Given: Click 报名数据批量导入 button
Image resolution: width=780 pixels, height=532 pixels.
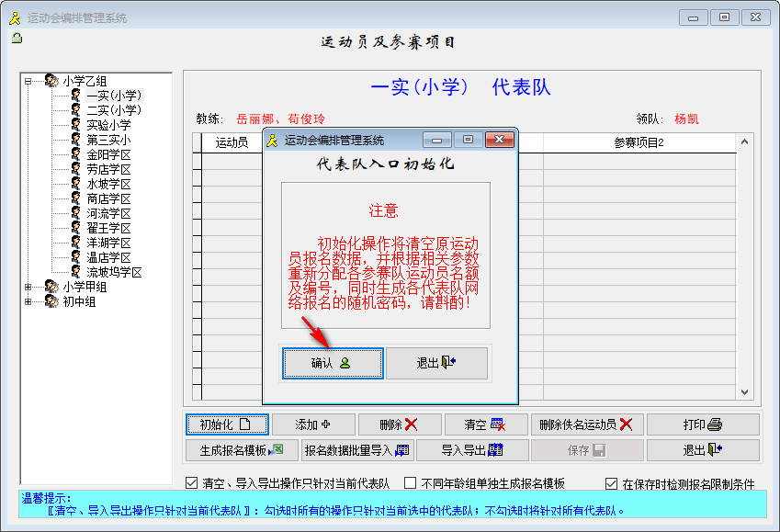Looking at the screenshot, I should [356, 450].
